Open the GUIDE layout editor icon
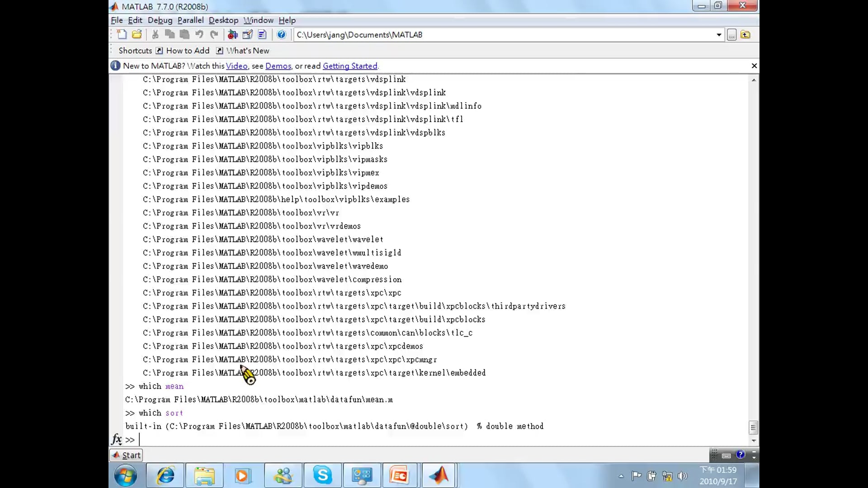This screenshot has height=488, width=868. [x=247, y=34]
